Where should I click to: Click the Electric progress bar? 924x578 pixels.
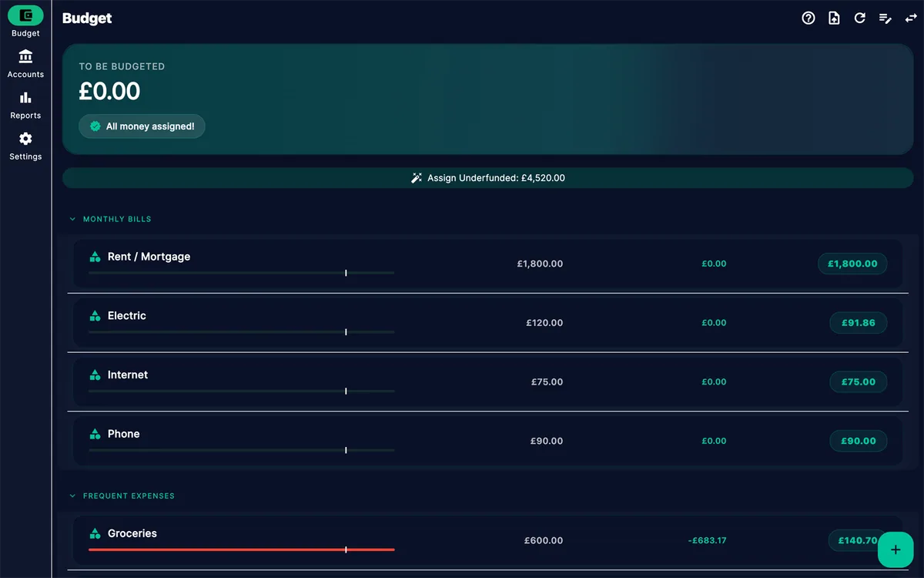(241, 332)
